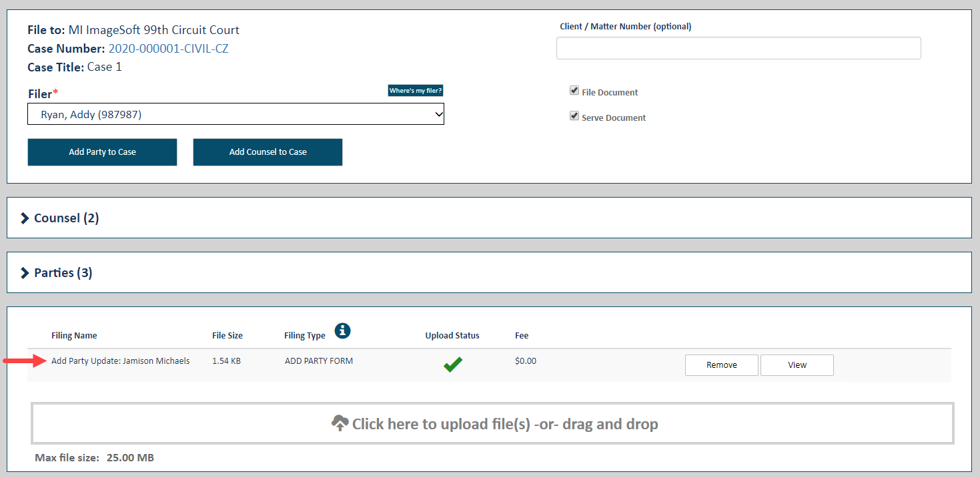Screen dimensions: 980x478
Task: Select 'Add Party Update: Jamison Michaels' filing name
Action: coord(121,361)
